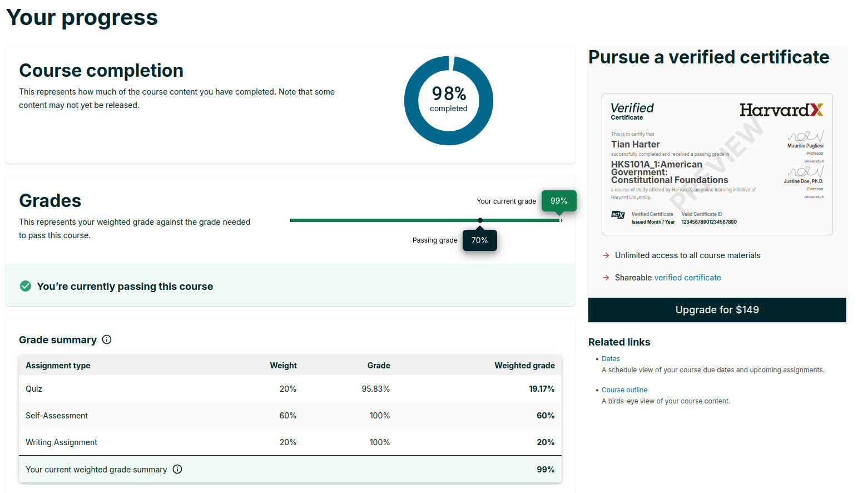Open the Course outline link
The height and width of the screenshot is (493, 868).
tap(624, 390)
